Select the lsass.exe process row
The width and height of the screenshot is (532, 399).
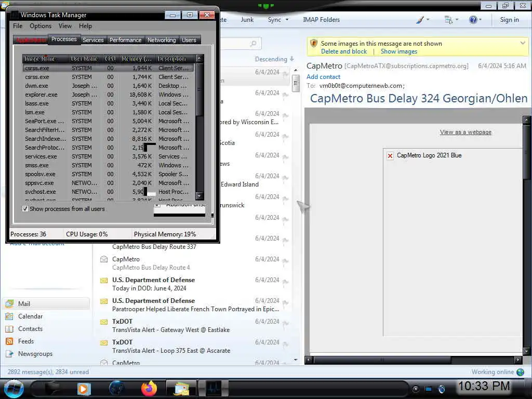tap(109, 103)
